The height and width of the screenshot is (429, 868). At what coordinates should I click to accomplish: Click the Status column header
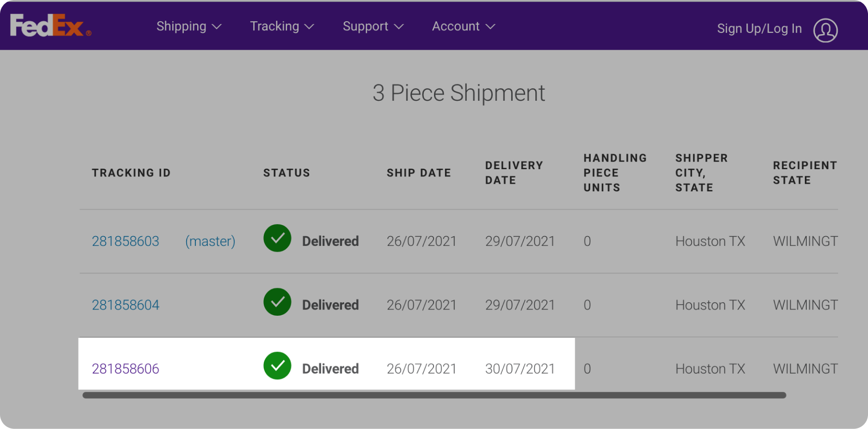(286, 173)
